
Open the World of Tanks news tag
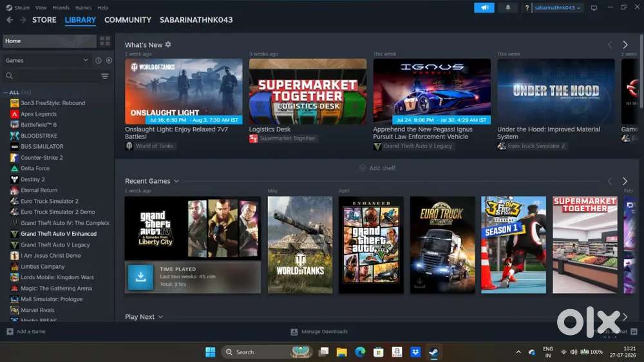150,146
